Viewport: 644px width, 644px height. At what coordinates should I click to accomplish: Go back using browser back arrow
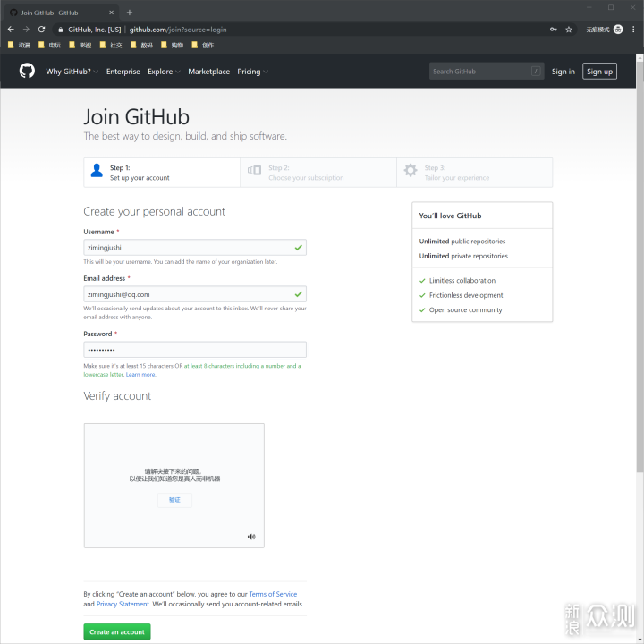[x=11, y=30]
